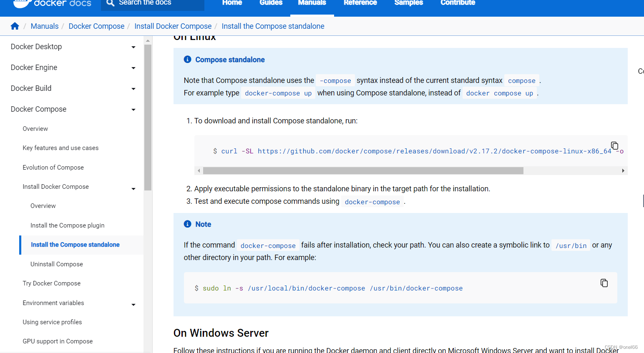Click the /usr/bin inline code
This screenshot has height=353, width=644.
coord(571,245)
